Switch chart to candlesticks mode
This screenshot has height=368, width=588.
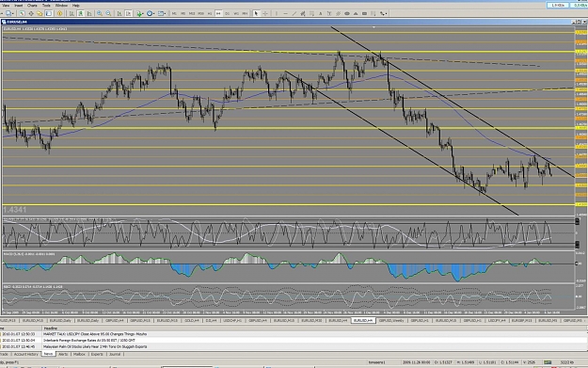80,13
